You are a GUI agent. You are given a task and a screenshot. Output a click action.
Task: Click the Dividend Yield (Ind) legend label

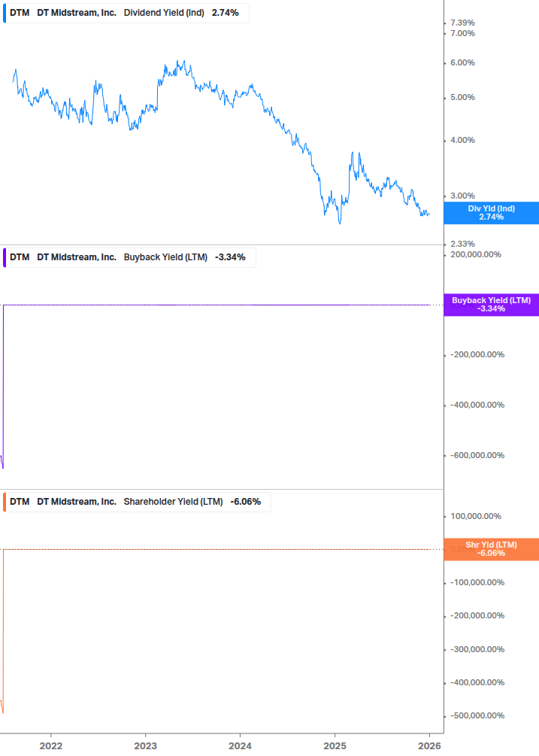click(164, 13)
